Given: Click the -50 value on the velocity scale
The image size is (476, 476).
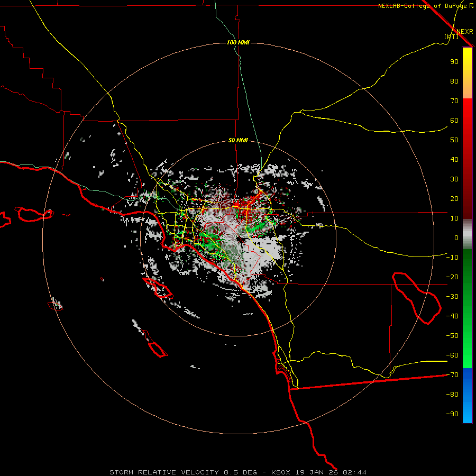Looking at the screenshot, I should point(452,336).
